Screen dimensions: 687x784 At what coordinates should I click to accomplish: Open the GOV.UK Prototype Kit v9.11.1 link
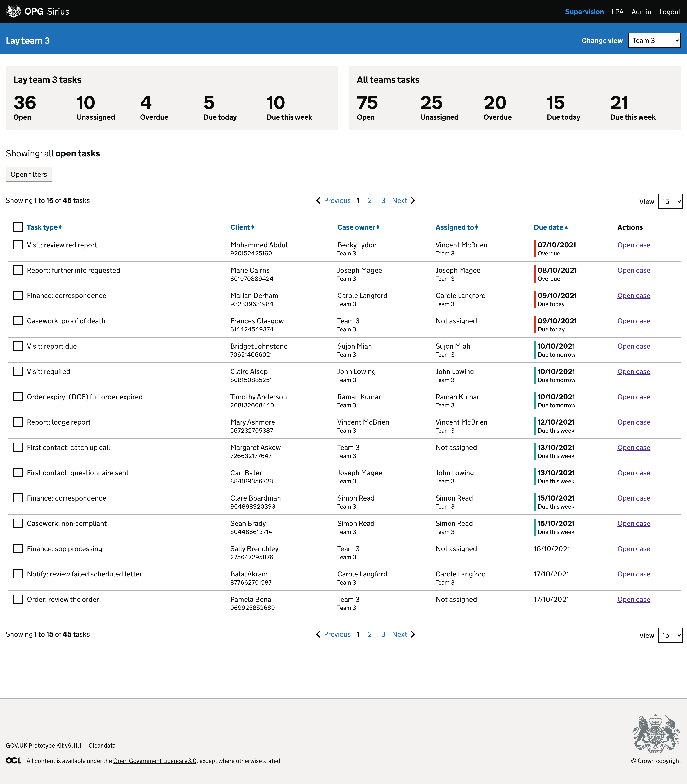coord(44,746)
